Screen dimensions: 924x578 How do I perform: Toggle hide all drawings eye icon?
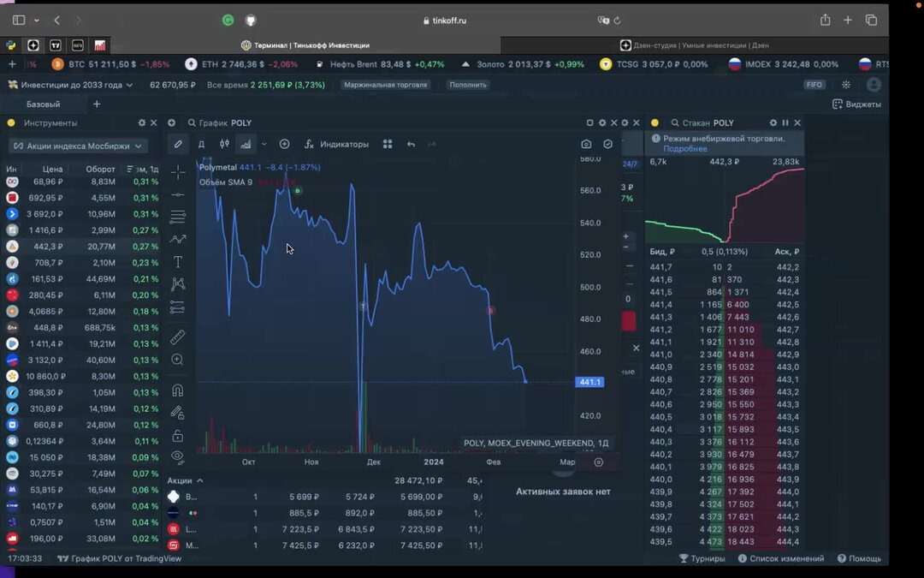177,456
